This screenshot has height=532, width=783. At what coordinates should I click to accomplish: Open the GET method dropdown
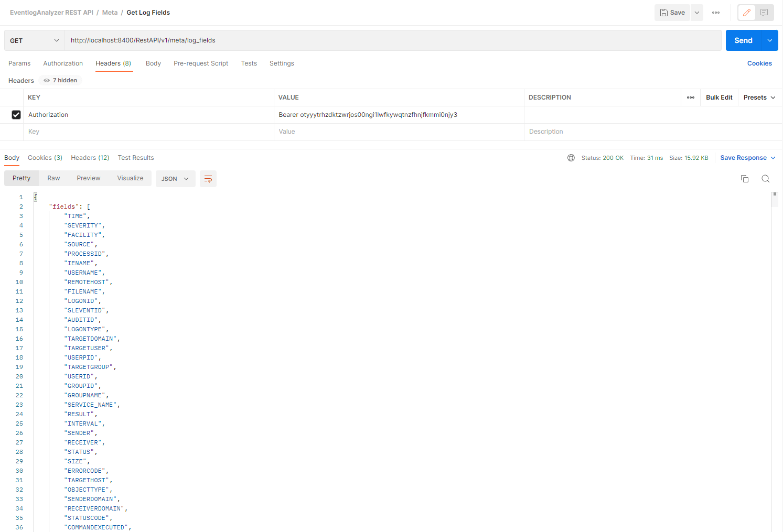34,40
